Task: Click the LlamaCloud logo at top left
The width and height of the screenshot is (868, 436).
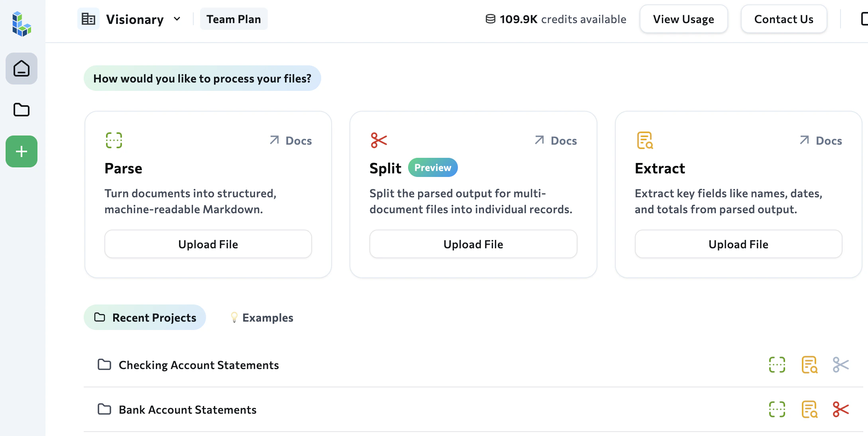Action: click(x=22, y=24)
